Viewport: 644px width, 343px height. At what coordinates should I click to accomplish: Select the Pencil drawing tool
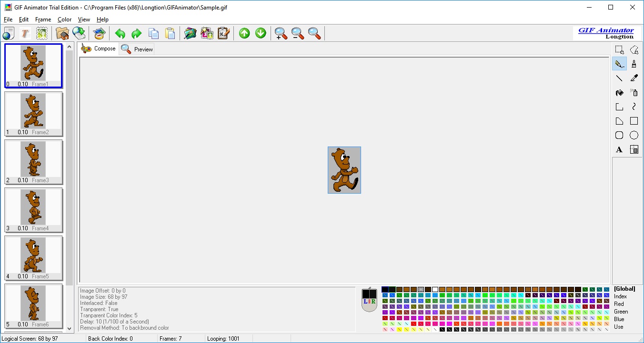pos(619,64)
